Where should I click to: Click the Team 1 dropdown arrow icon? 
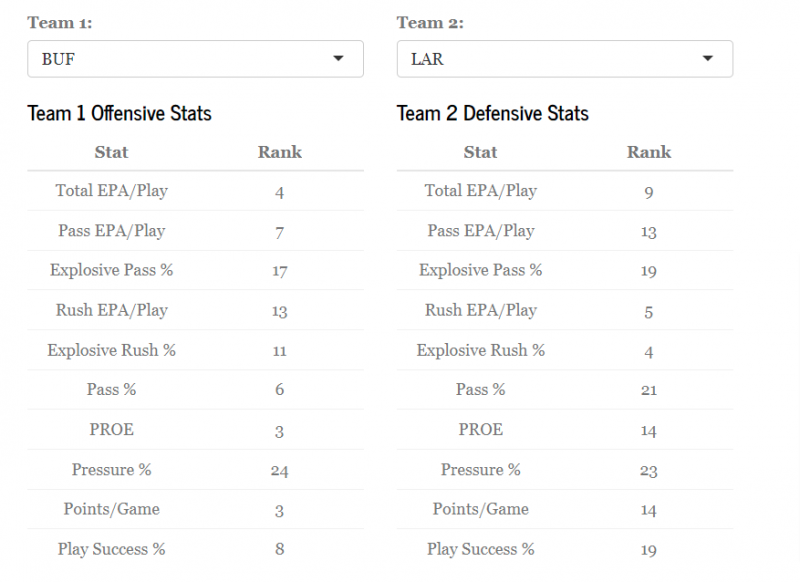coord(338,59)
